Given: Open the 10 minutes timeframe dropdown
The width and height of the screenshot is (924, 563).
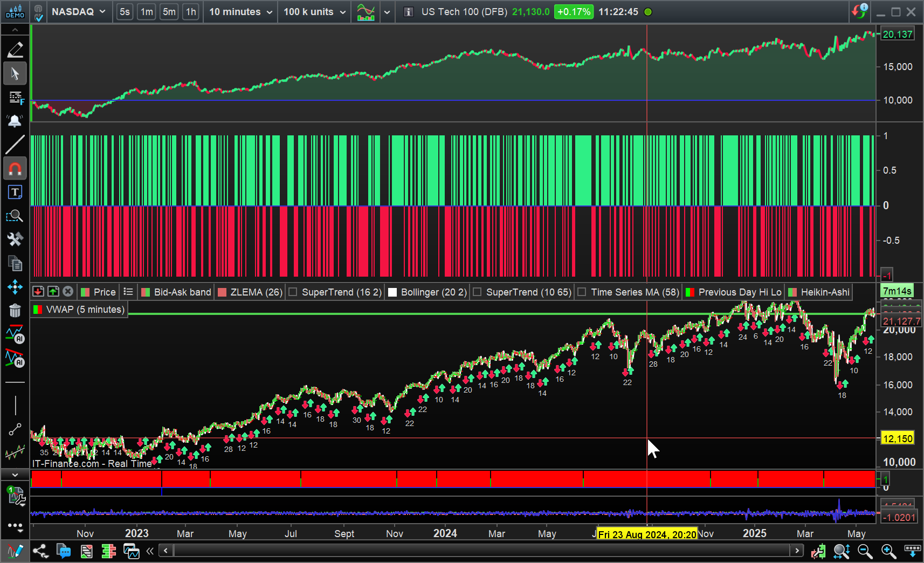Looking at the screenshot, I should [241, 12].
